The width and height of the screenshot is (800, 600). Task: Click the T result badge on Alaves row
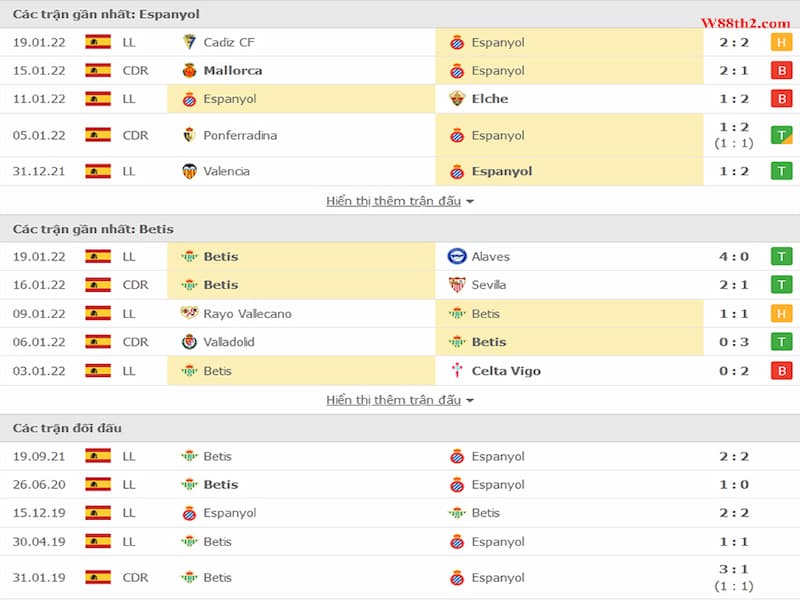coord(781,256)
